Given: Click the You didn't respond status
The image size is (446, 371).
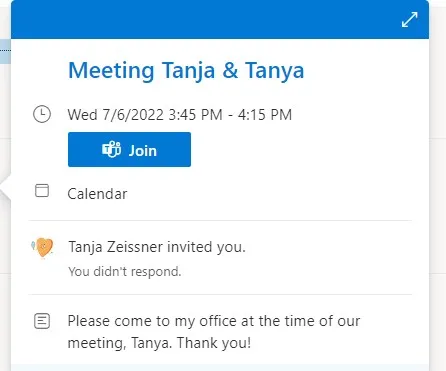Looking at the screenshot, I should [x=125, y=272].
